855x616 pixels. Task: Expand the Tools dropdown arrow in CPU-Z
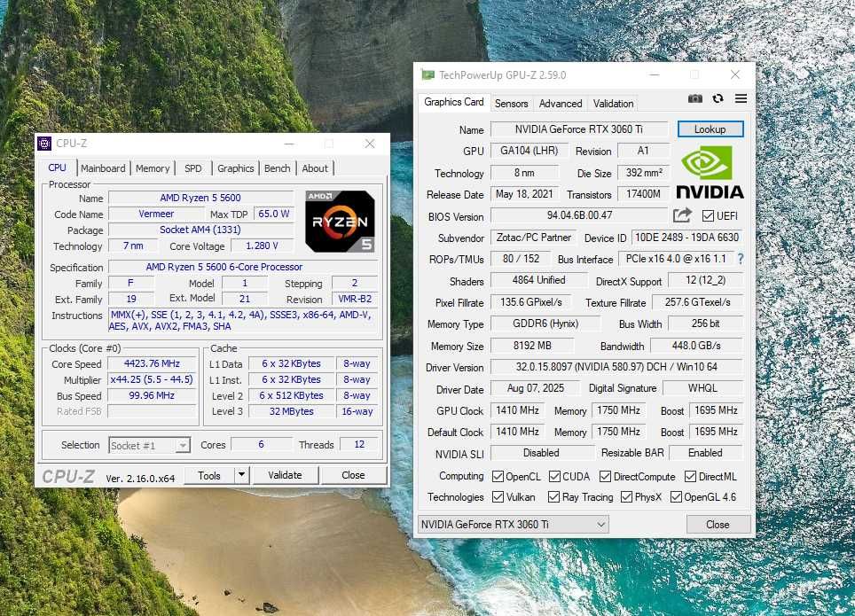pyautogui.click(x=241, y=475)
